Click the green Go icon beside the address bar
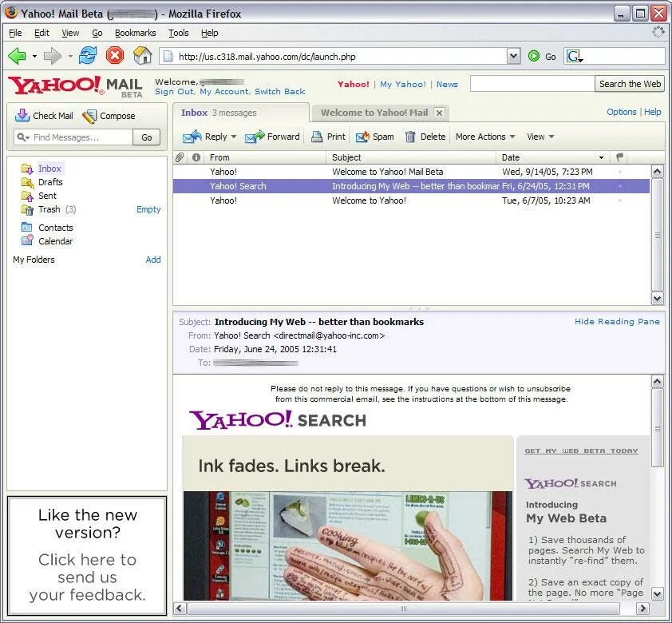Screen dimensions: 672x623 click(534, 56)
